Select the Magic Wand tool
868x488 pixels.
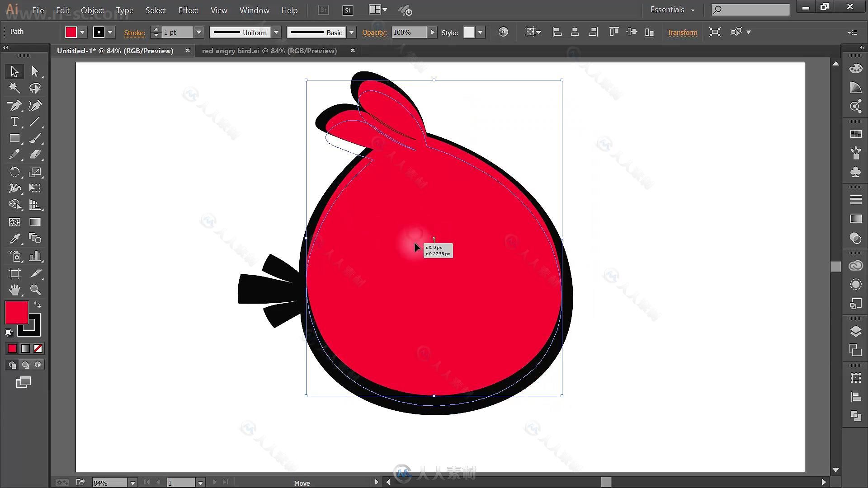pyautogui.click(x=14, y=88)
